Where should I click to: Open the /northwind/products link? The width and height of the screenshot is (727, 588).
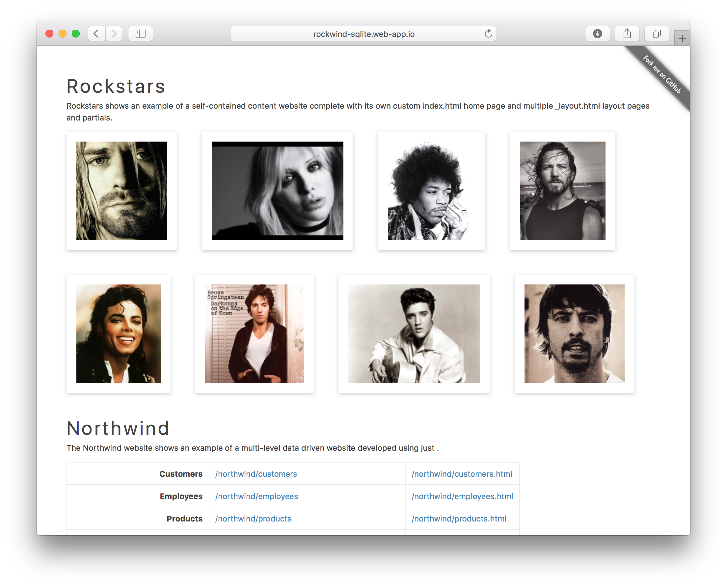(253, 519)
